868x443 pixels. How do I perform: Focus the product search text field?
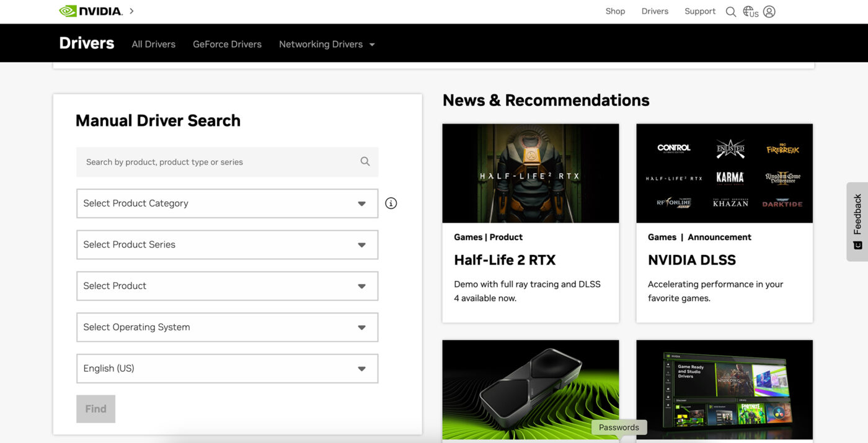click(x=227, y=162)
